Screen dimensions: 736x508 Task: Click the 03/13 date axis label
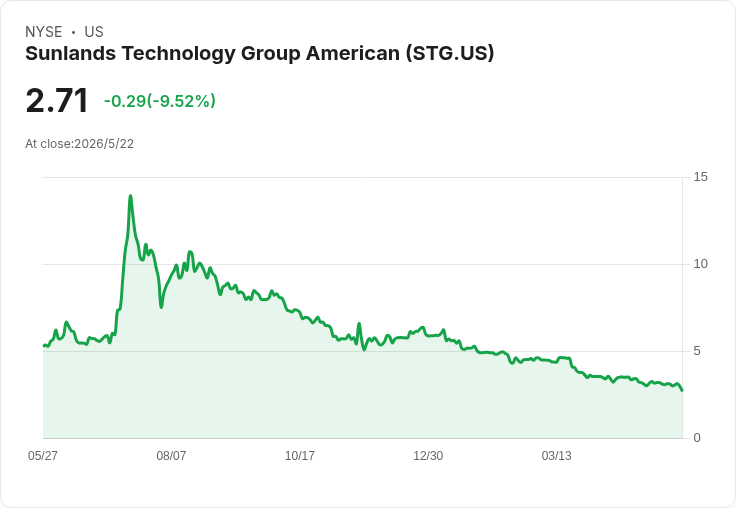pyautogui.click(x=556, y=455)
